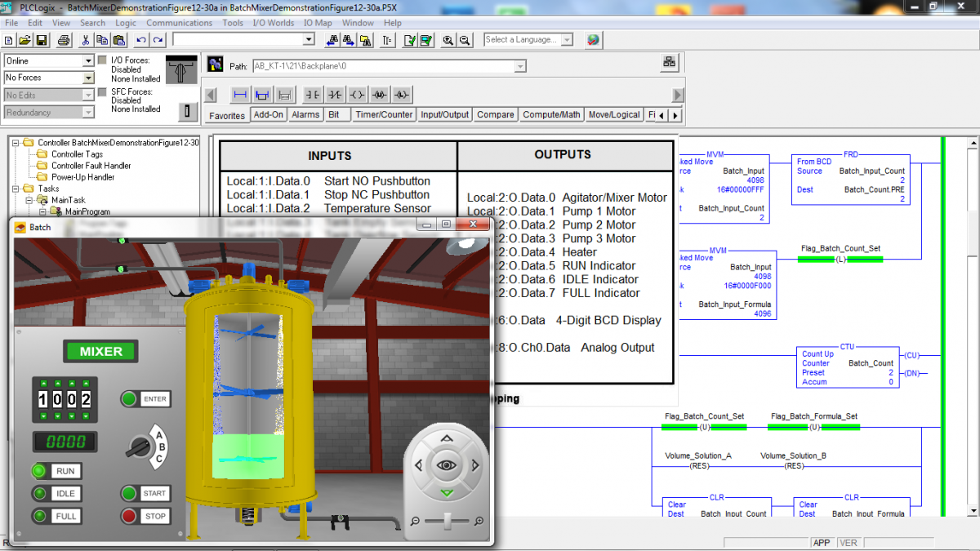Select Controller Tags in the tree
Viewport: 980px width, 551px height.
(77, 154)
